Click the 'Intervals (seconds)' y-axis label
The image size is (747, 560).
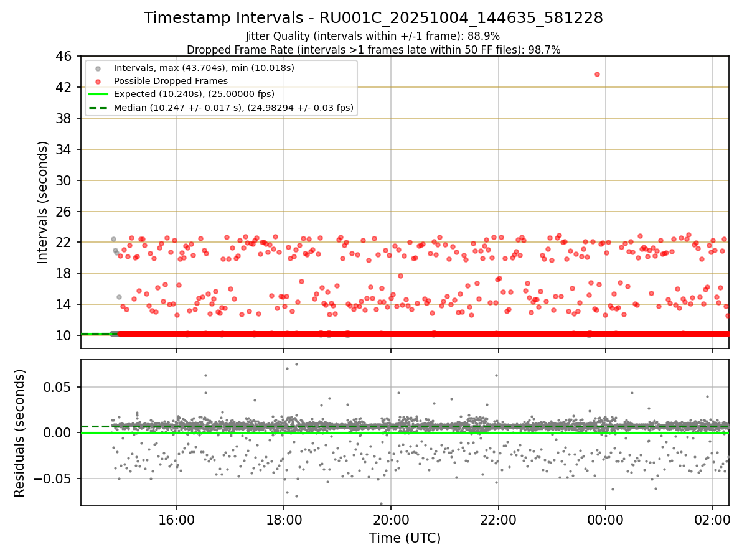pyautogui.click(x=42, y=202)
